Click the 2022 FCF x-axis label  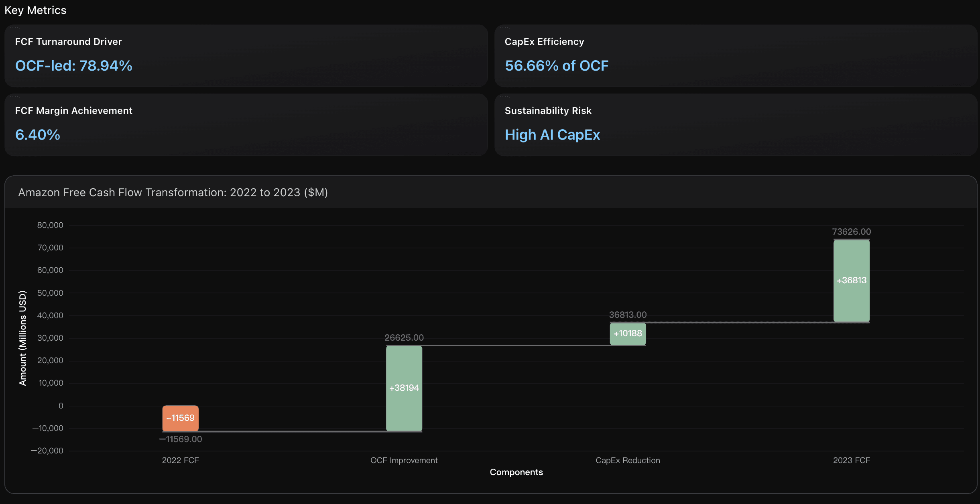pyautogui.click(x=181, y=461)
